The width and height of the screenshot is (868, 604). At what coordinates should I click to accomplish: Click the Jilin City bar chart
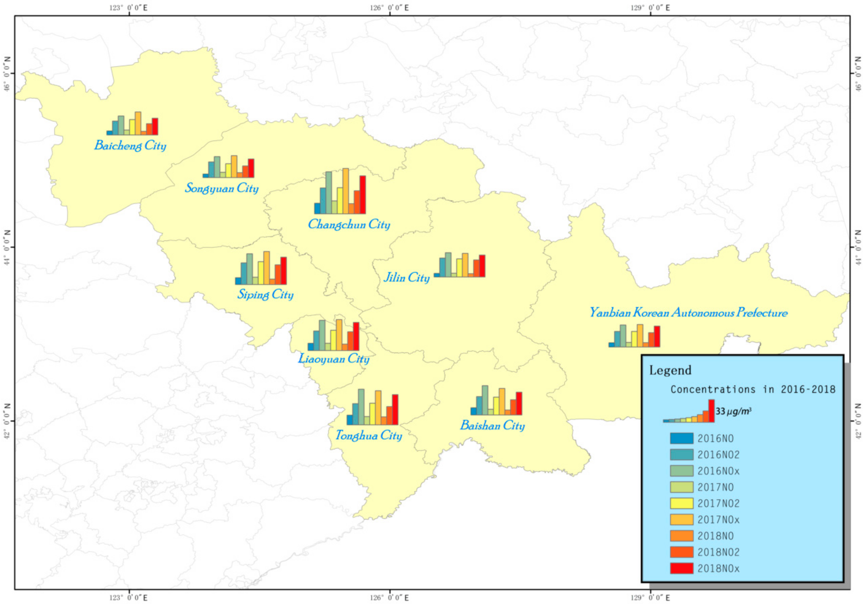[x=459, y=265]
